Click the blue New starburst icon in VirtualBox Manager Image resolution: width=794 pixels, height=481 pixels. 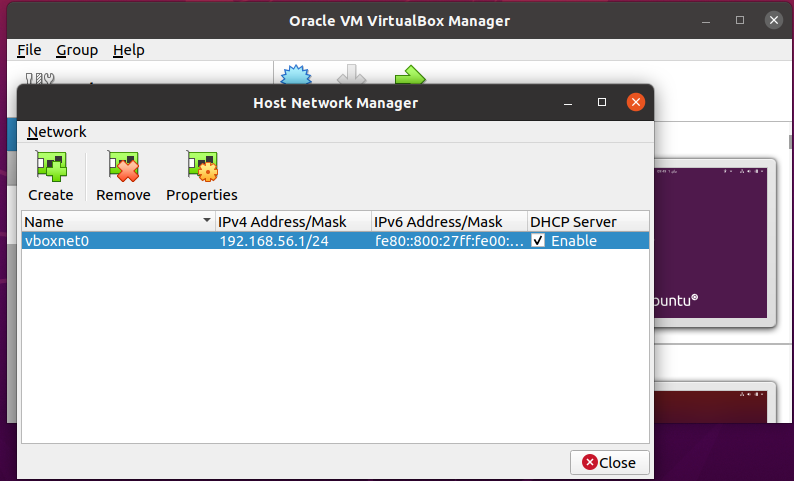tap(296, 74)
